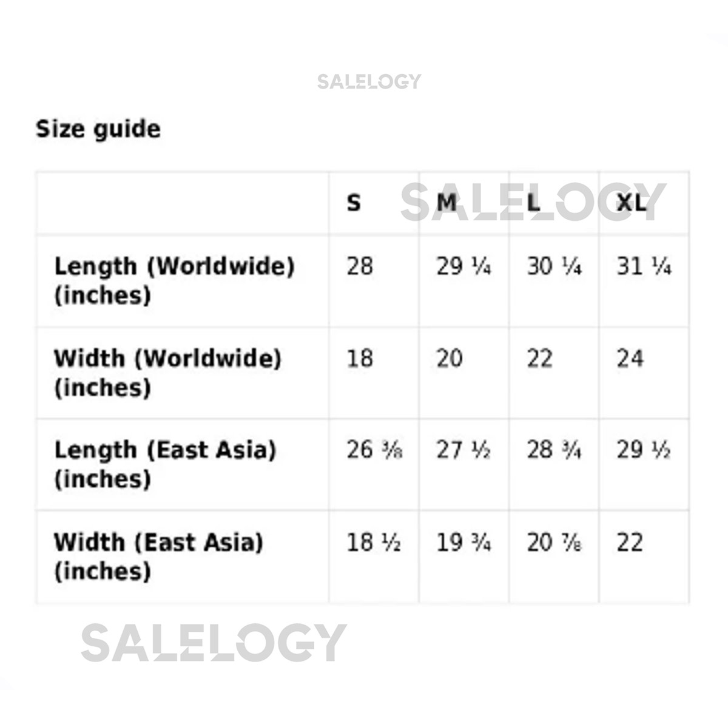The width and height of the screenshot is (728, 724).
Task: Select the XL size column header
Action: 632,203
